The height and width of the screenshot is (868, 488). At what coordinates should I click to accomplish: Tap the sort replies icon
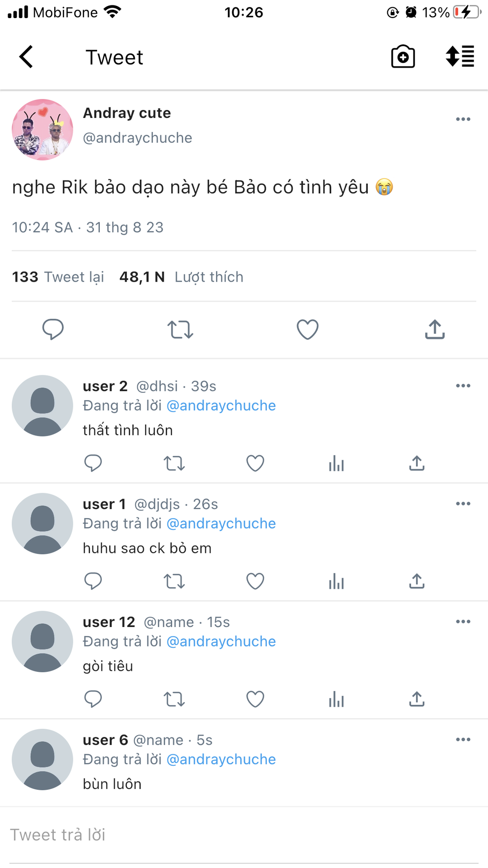coord(460,57)
